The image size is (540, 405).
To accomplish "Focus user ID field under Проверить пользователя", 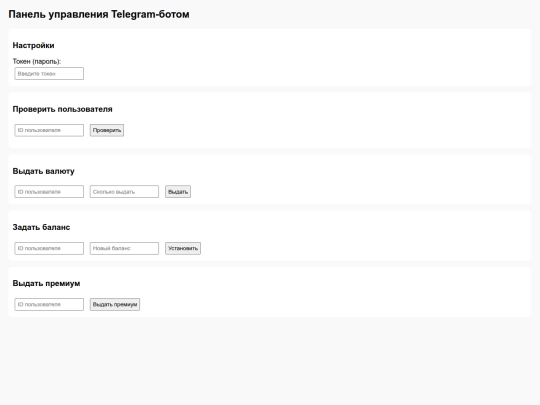I will pos(49,130).
